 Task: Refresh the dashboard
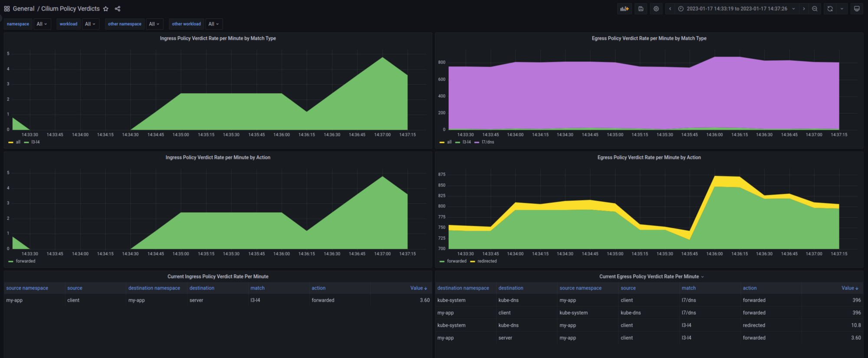(x=830, y=9)
